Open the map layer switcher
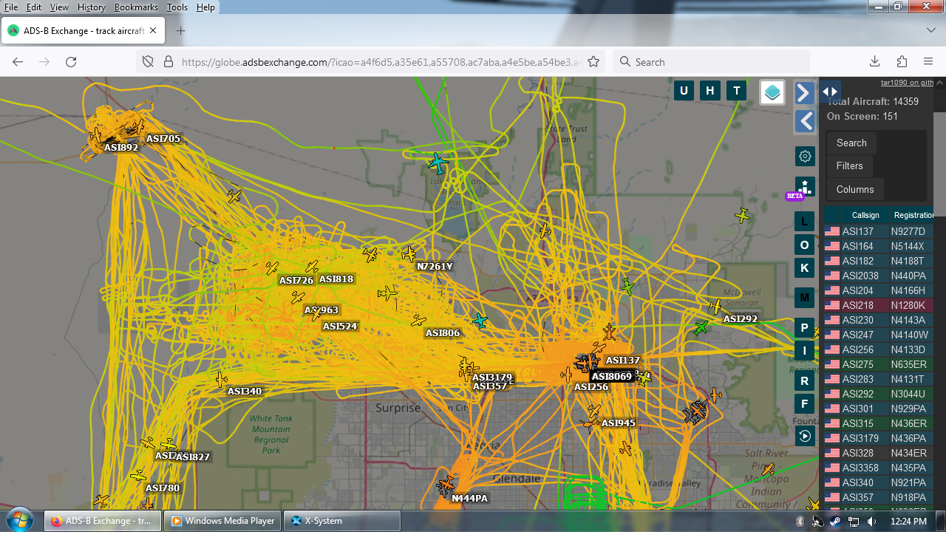The width and height of the screenshot is (946, 560). click(772, 92)
